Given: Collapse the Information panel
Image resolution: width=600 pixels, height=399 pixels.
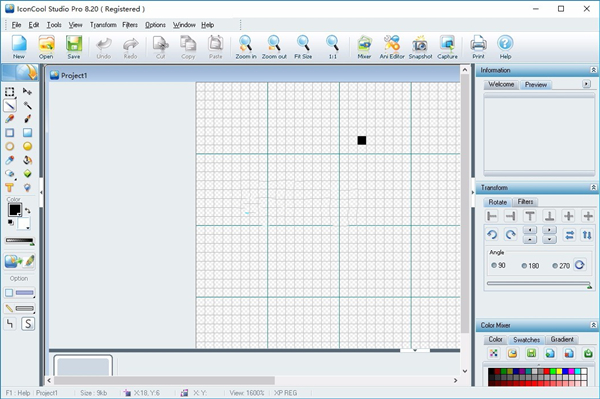Looking at the screenshot, I should point(593,70).
